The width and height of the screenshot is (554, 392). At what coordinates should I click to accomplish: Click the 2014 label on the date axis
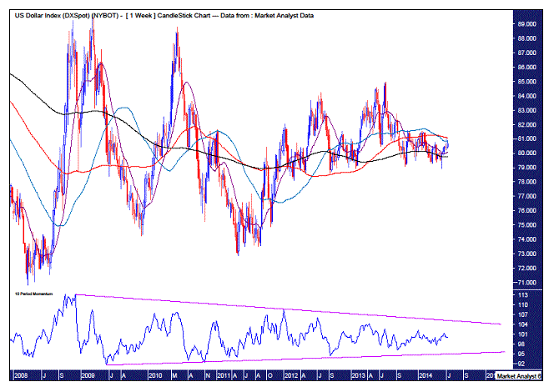(426, 375)
